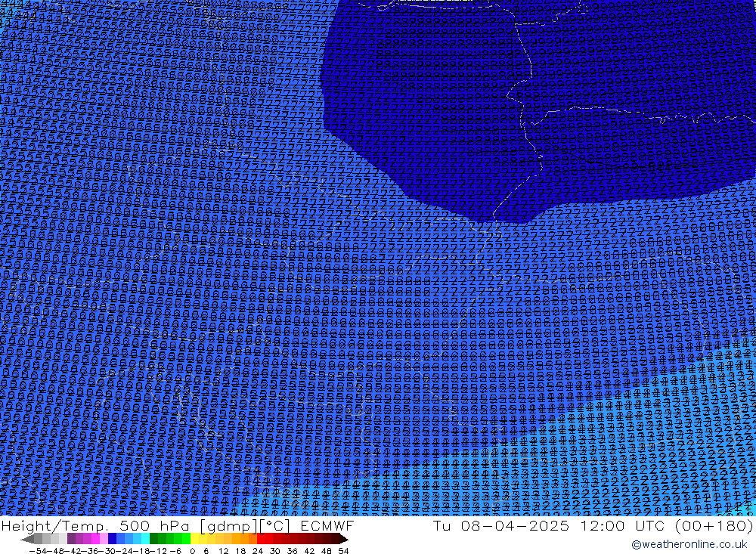The height and width of the screenshot is (554, 756).
Task: Click the left gray arrow of color scale
Action: 27,539
